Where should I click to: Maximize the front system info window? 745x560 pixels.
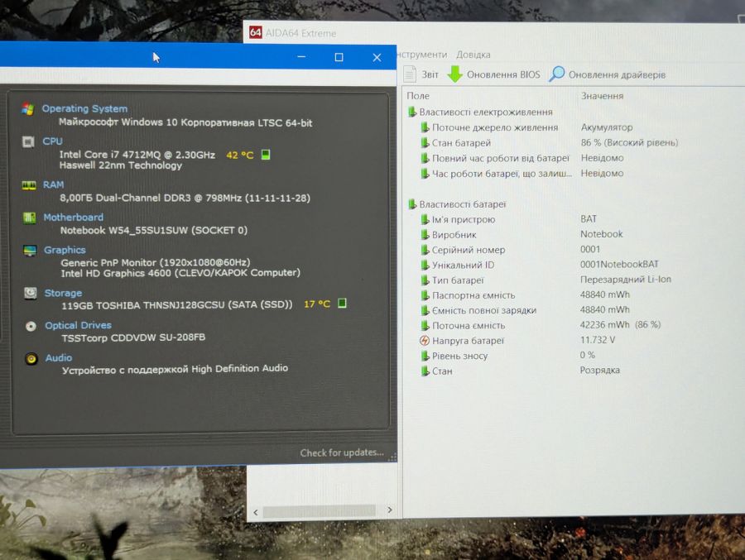pyautogui.click(x=339, y=57)
